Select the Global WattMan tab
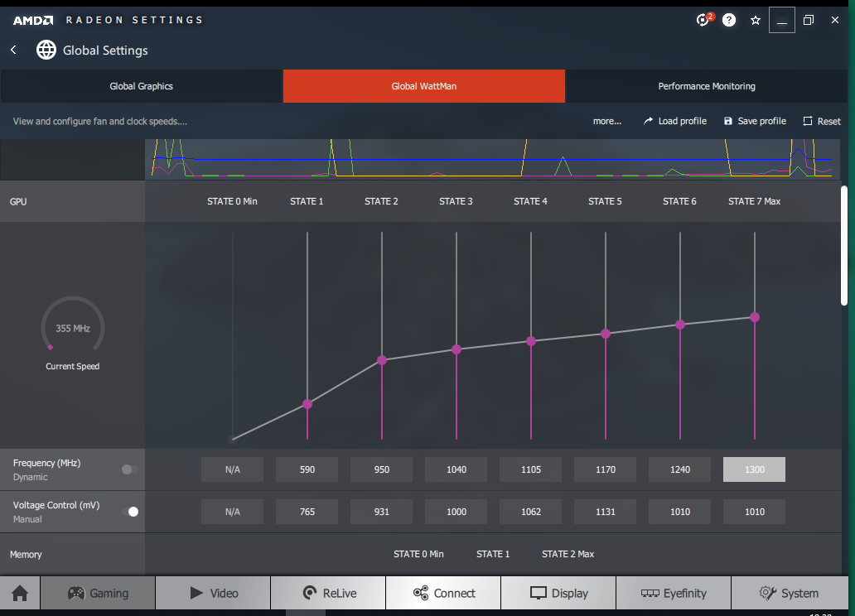Screen dimensions: 855x616 coord(424,86)
